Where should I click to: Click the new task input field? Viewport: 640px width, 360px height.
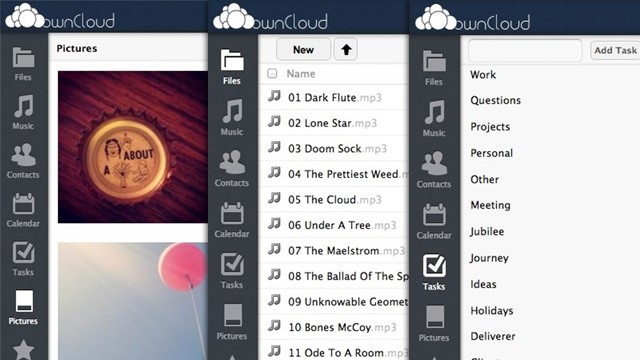tap(525, 50)
